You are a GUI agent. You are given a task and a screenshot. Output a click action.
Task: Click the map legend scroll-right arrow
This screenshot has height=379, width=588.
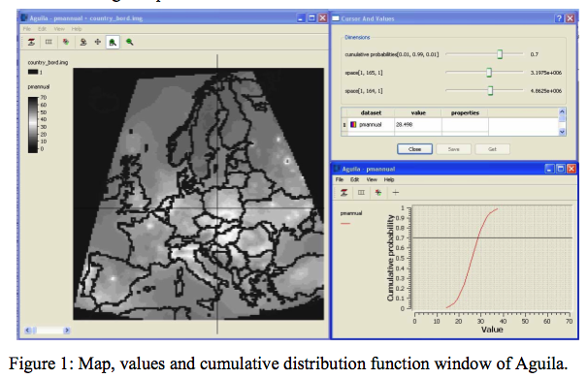67,331
